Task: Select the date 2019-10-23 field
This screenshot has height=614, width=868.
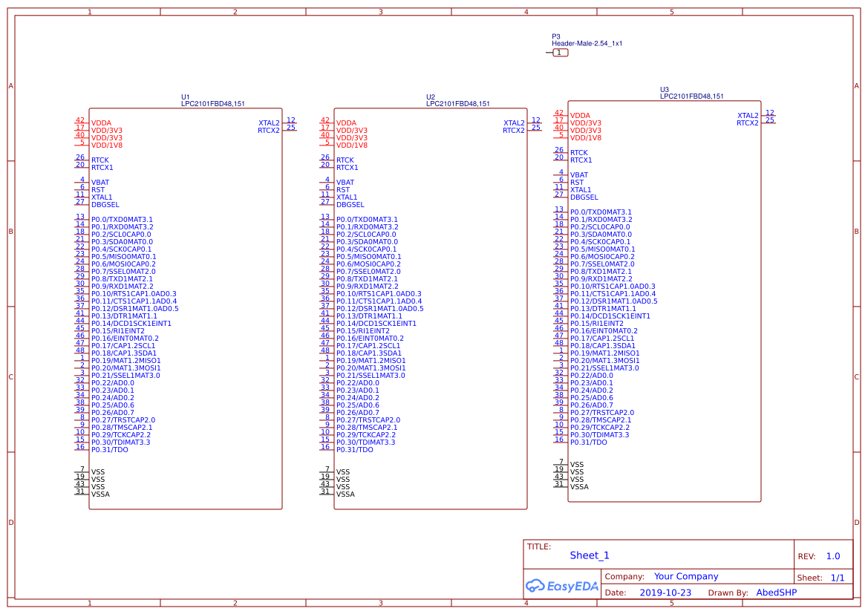Action: (x=665, y=592)
